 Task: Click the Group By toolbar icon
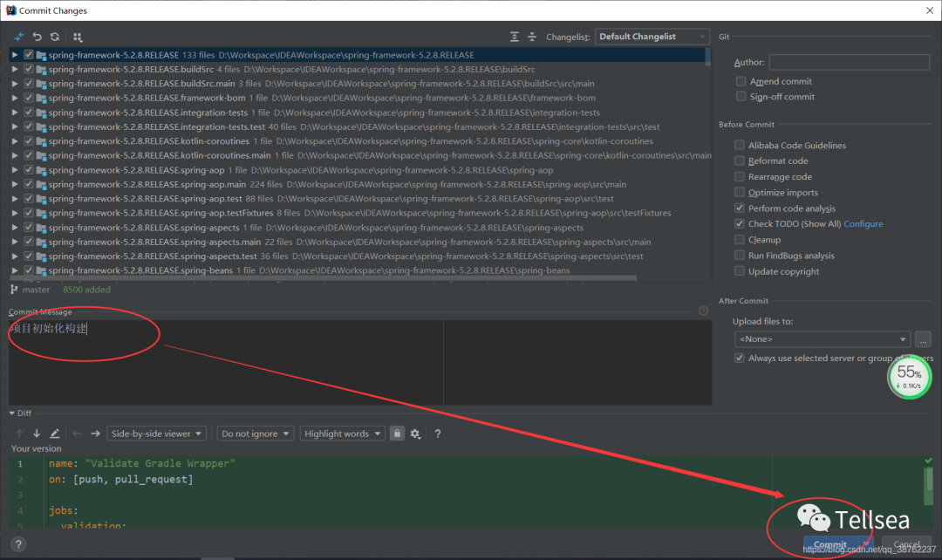click(78, 38)
